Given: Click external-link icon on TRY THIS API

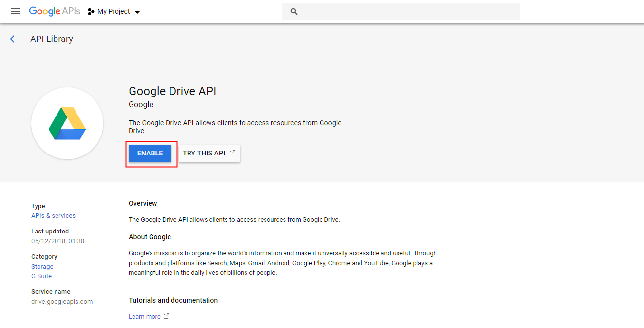Looking at the screenshot, I should tap(232, 153).
